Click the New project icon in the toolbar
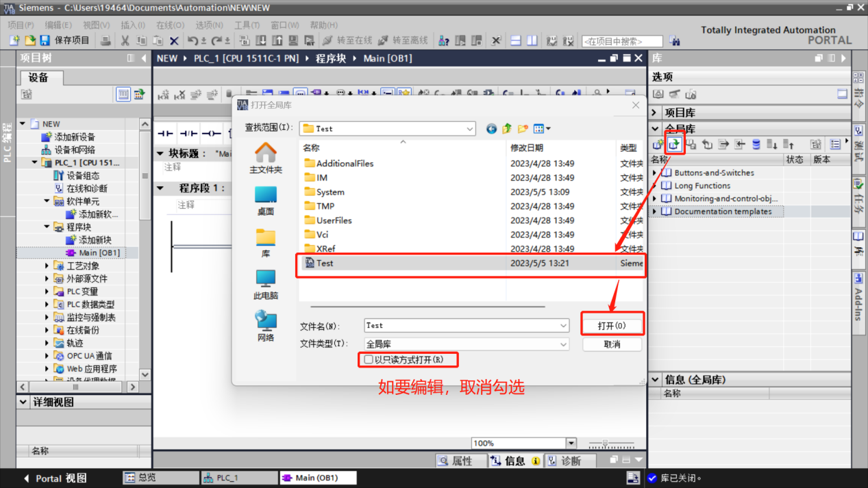This screenshot has height=488, width=868. tap(14, 41)
